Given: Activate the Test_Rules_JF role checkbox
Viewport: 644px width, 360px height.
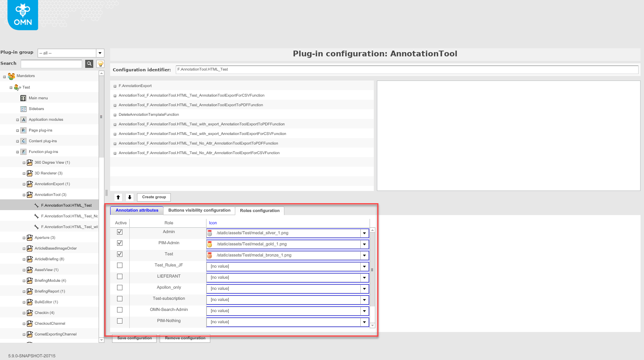Looking at the screenshot, I should coord(120,265).
